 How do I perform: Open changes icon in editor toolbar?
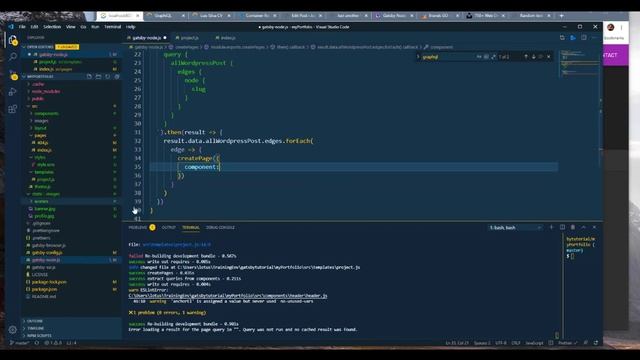[562, 38]
